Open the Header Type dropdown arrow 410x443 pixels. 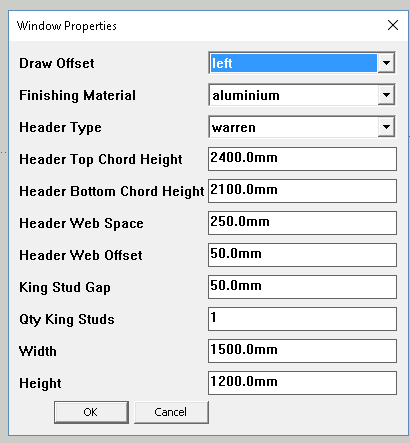coord(386,127)
